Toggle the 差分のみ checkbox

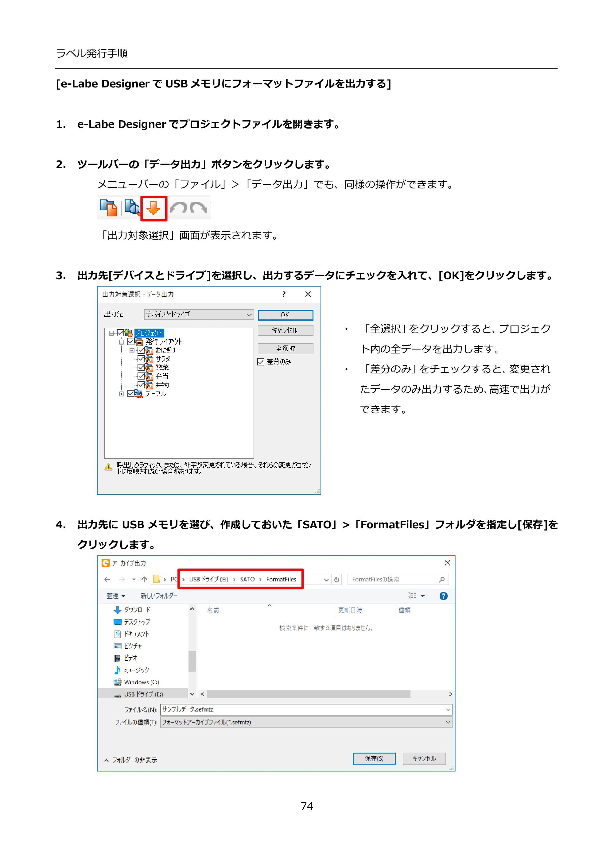pos(261,362)
